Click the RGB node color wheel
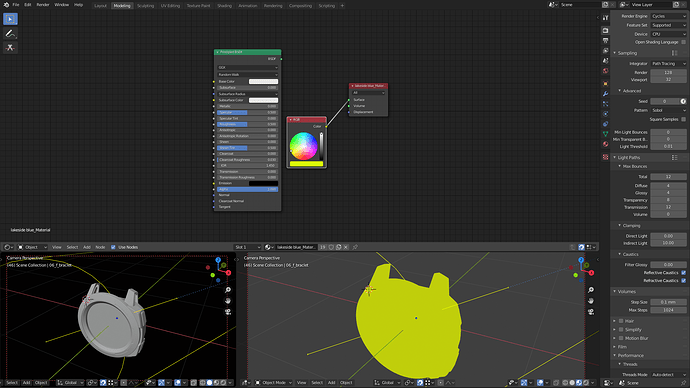Screen dimensions: 690x388 pyautogui.click(x=304, y=146)
